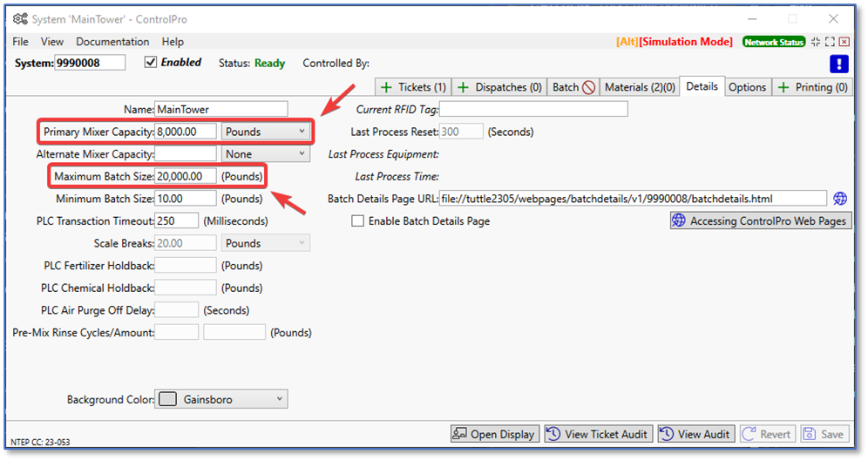Switch to the Options tab
This screenshot has width=868, height=461.
pos(747,87)
